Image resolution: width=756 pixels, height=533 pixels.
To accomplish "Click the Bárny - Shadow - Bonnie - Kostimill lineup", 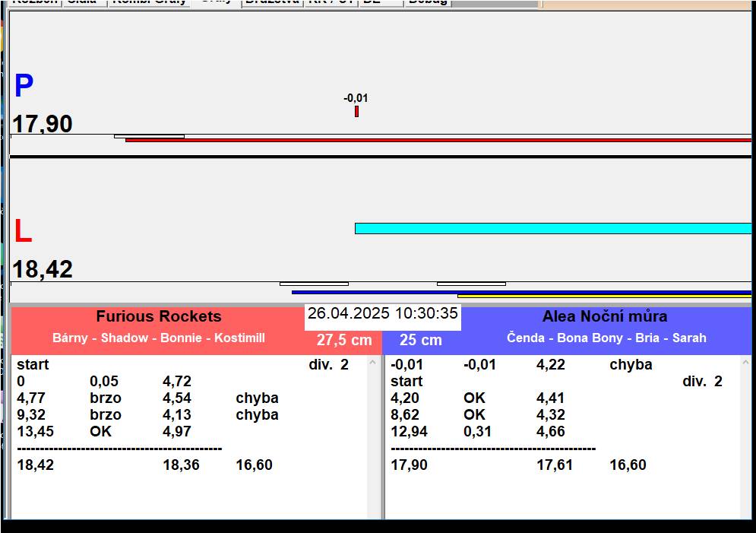I will 159,338.
